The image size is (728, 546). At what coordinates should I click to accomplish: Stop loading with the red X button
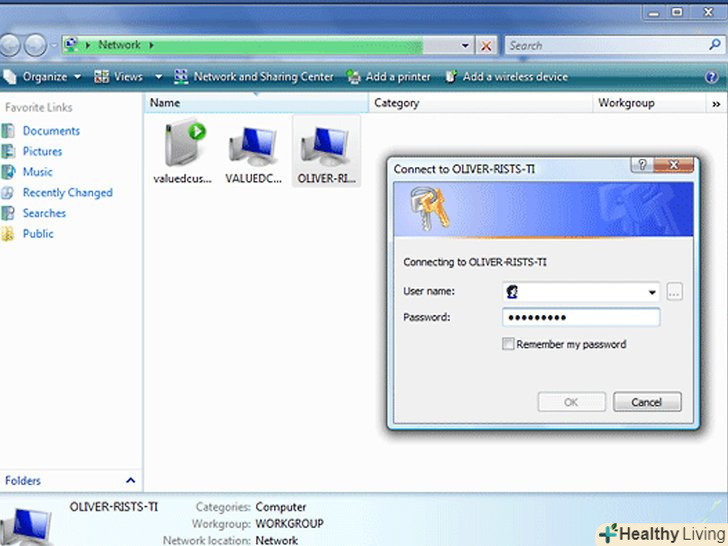click(x=486, y=46)
